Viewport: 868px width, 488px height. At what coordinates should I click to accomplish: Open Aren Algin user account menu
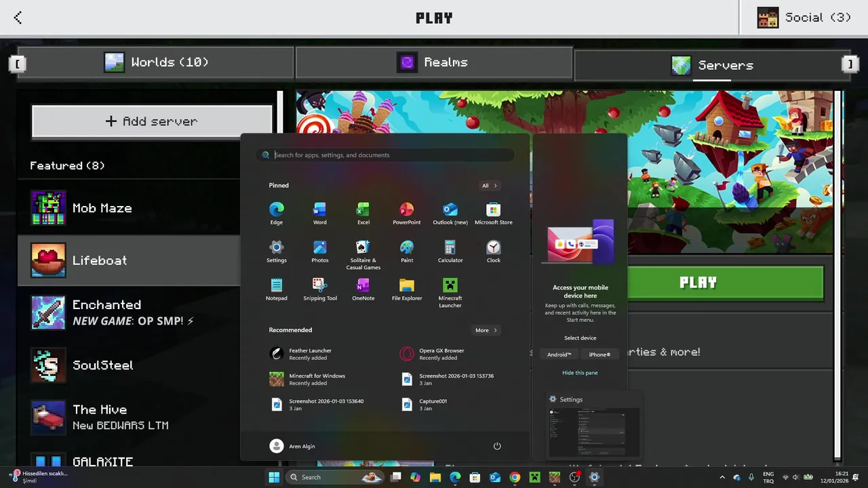tap(292, 446)
